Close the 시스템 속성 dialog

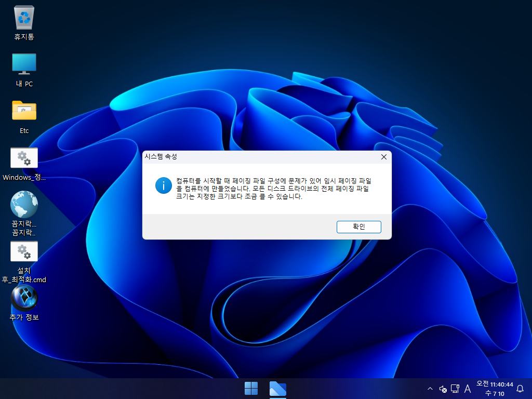[384, 157]
